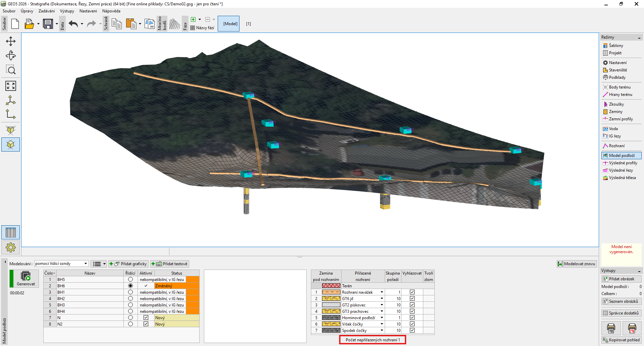
Task: Click the fit view to window icon
Action: (11, 86)
